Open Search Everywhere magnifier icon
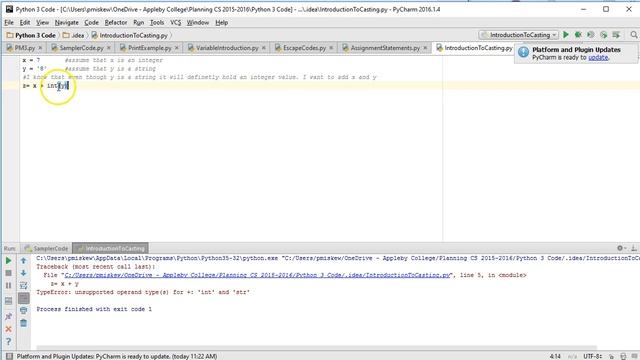This screenshot has height=360, width=640. coord(633,35)
